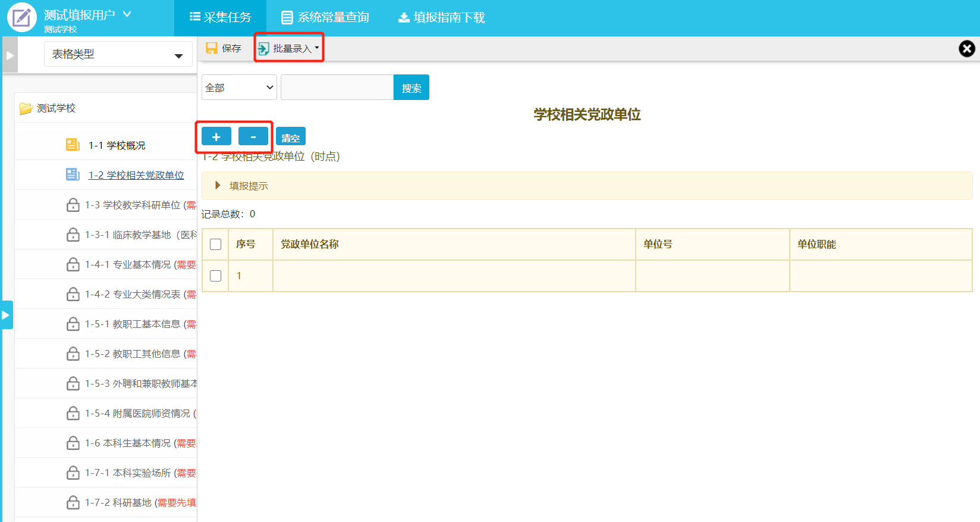Click the plus add row button
Image resolution: width=980 pixels, height=522 pixels.
click(x=216, y=136)
